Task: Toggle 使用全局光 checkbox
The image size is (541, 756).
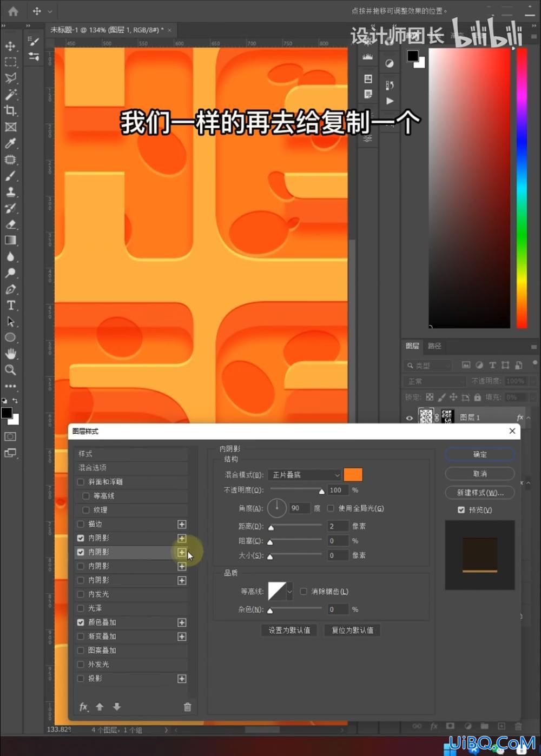Action: 331,508
